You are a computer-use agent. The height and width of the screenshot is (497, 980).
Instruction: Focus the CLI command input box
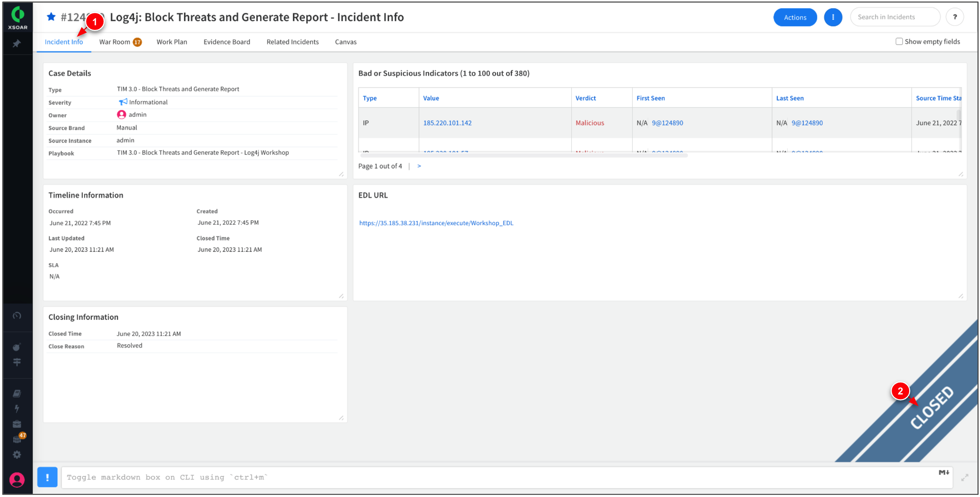507,478
